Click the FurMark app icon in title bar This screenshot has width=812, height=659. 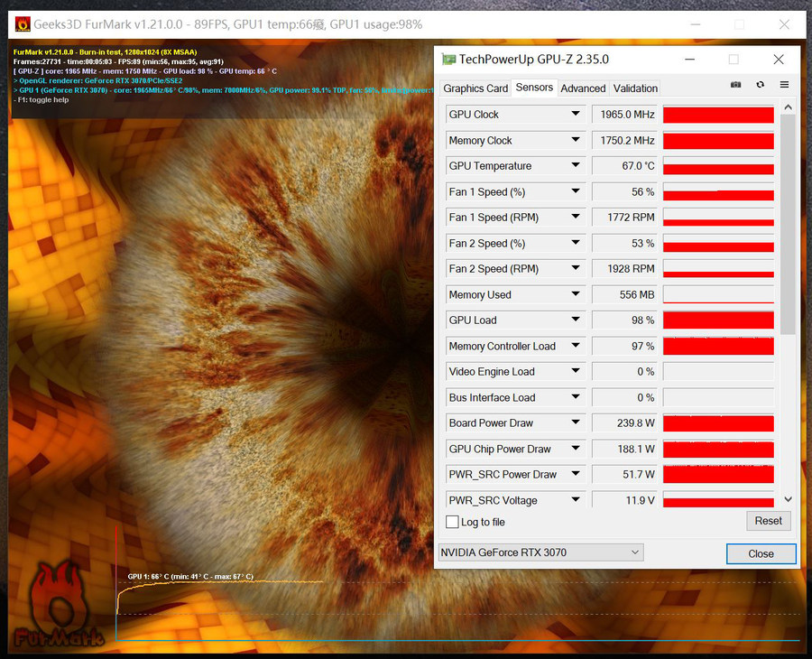[23, 24]
